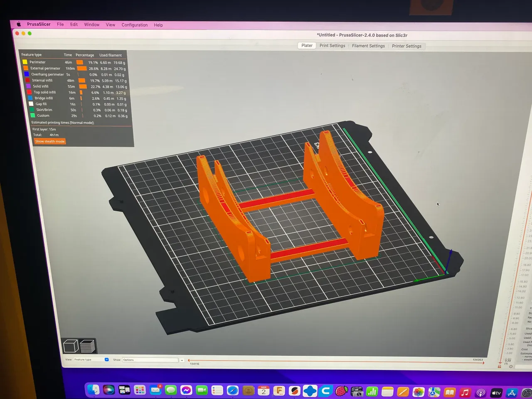
Task: Open Notes in the dock
Action: click(388, 392)
